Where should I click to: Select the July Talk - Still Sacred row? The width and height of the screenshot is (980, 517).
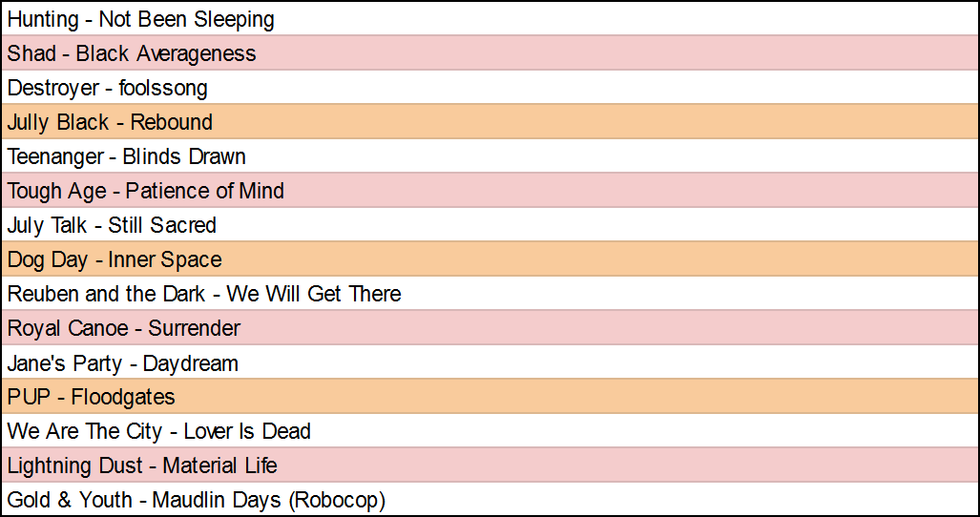click(x=112, y=225)
